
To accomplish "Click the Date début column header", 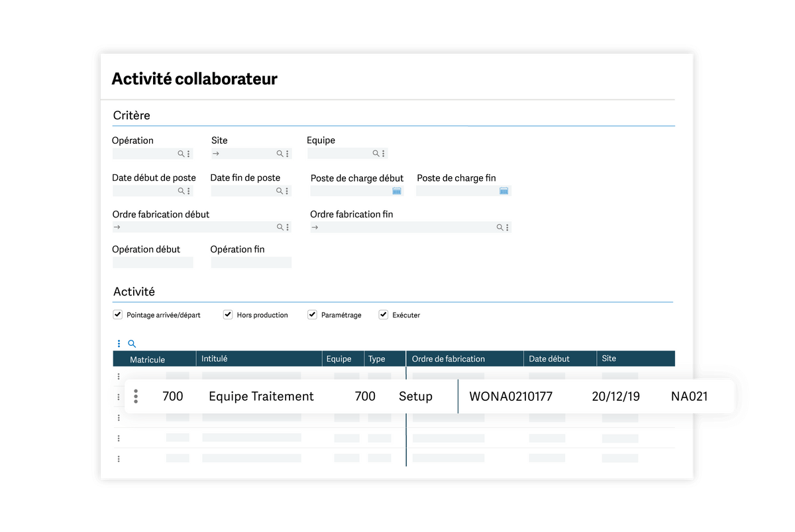I will coord(549,359).
